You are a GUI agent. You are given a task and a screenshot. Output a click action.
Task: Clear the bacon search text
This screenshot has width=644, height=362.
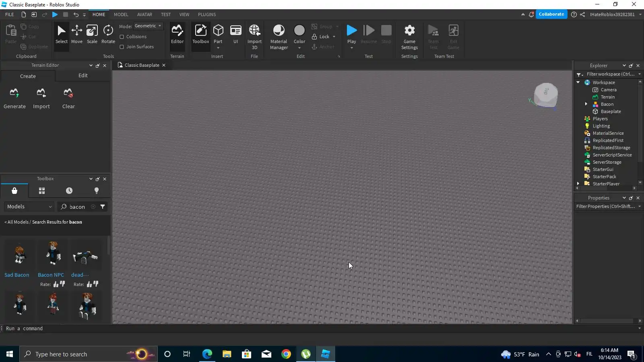point(93,207)
